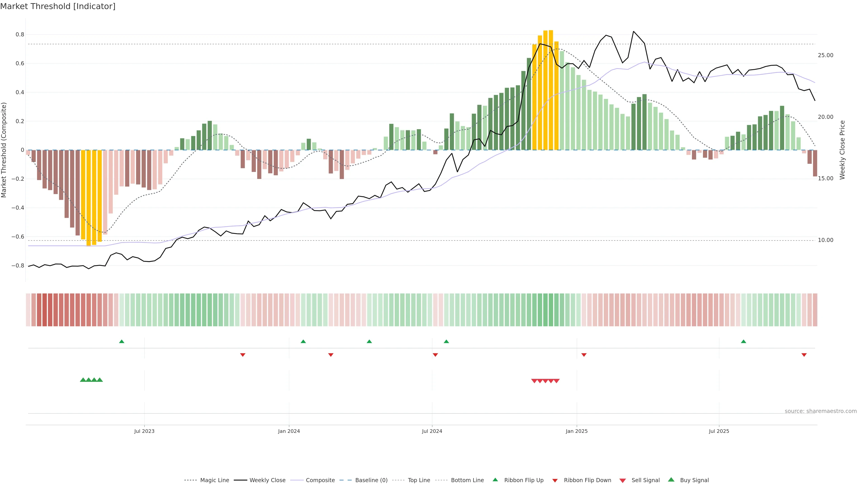This screenshot has height=488, width=868.
Task: Toggle the Composite legend entry
Action: pyautogui.click(x=320, y=480)
